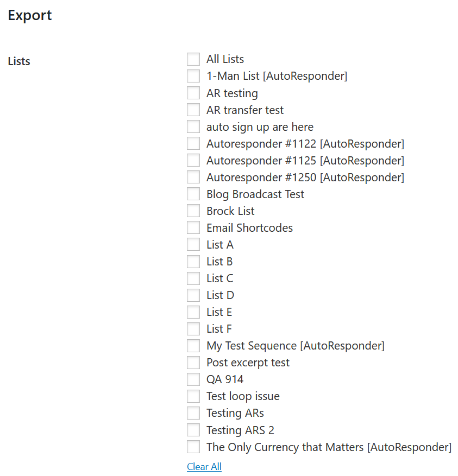The width and height of the screenshot is (458, 476).
Task: Check Autoresponder #1122 for export
Action: pos(193,143)
